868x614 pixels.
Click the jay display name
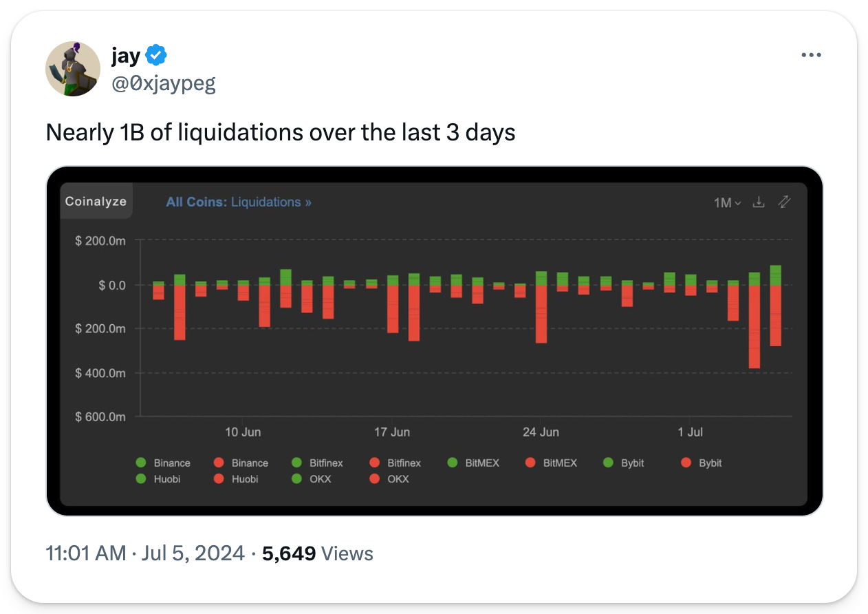click(x=125, y=54)
